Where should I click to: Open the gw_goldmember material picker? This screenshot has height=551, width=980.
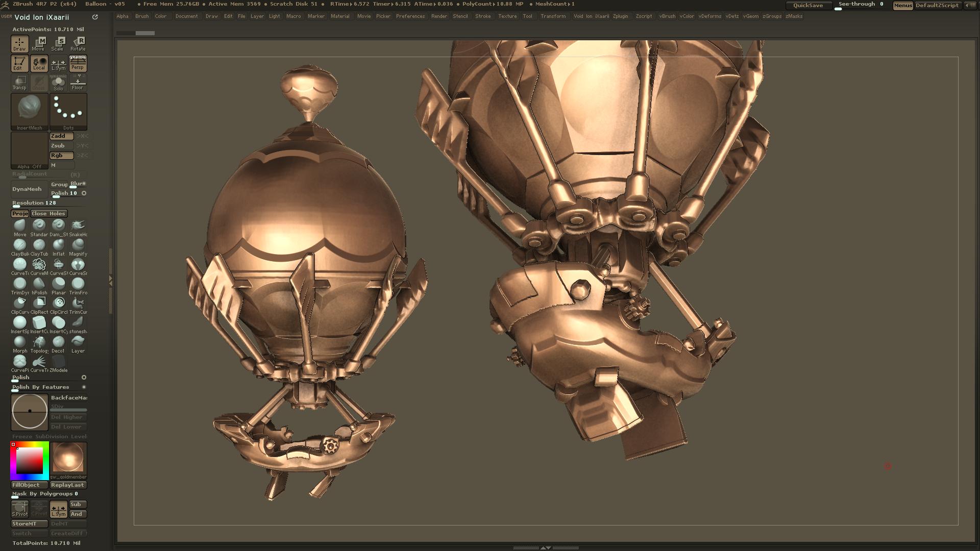click(x=68, y=459)
